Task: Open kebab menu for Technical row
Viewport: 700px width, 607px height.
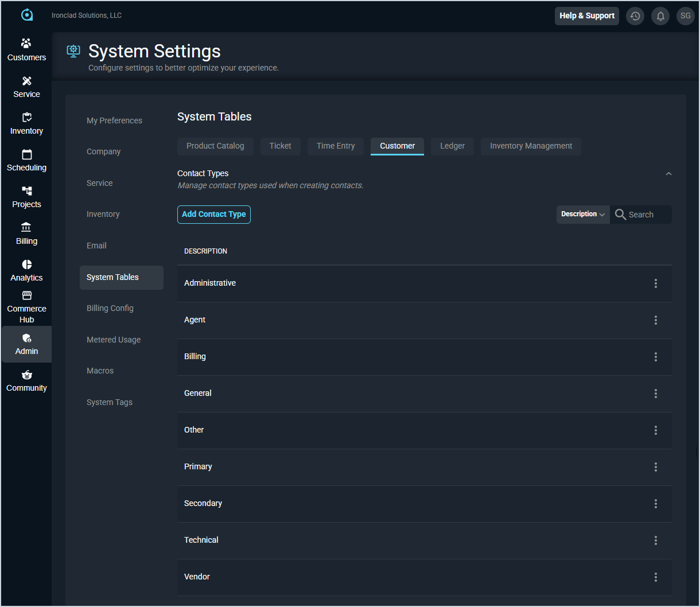Action: [x=656, y=540]
